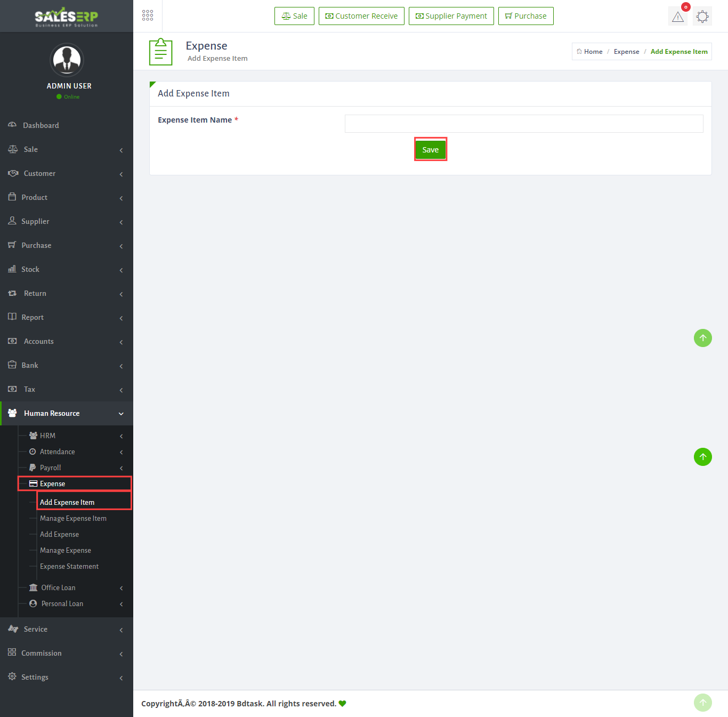The image size is (728, 717).
Task: Click the Supplier Payment shortcut button
Action: [451, 16]
